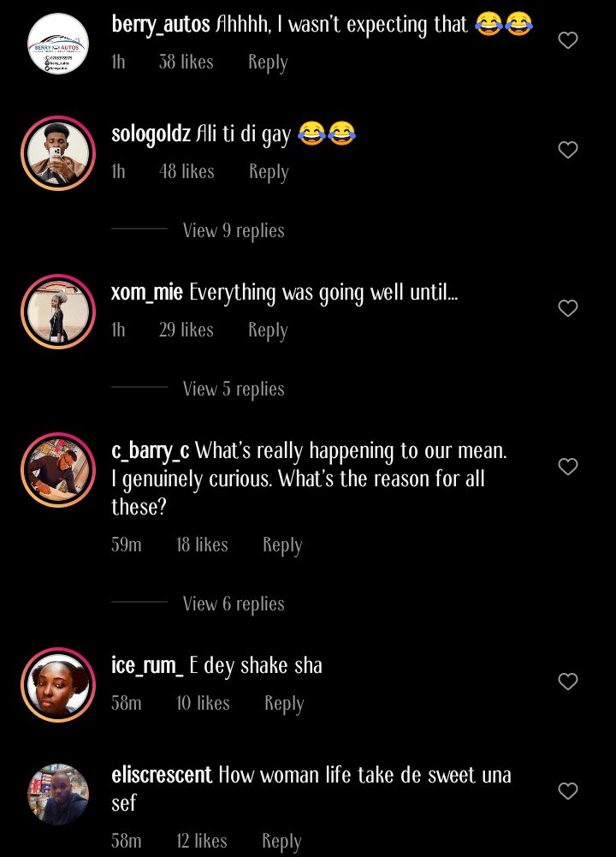Heart the comment by c_barry_c
Viewport: 616px width, 857px height.
point(568,467)
